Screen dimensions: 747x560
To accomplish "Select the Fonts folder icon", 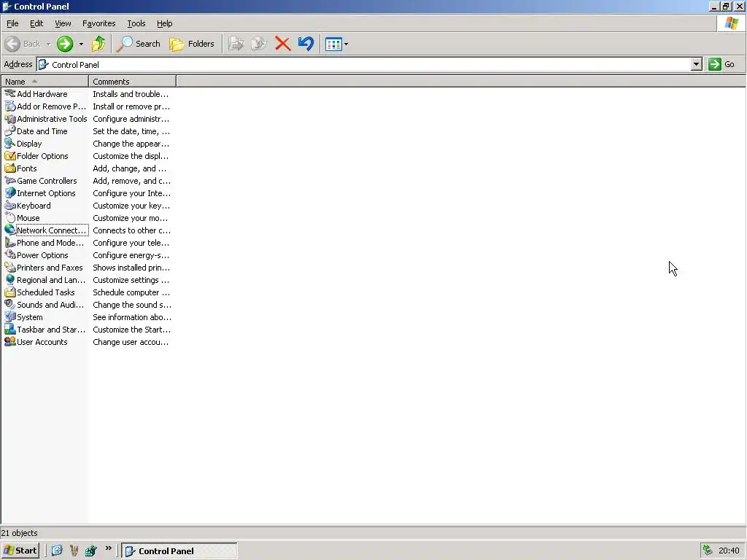I will [10, 168].
